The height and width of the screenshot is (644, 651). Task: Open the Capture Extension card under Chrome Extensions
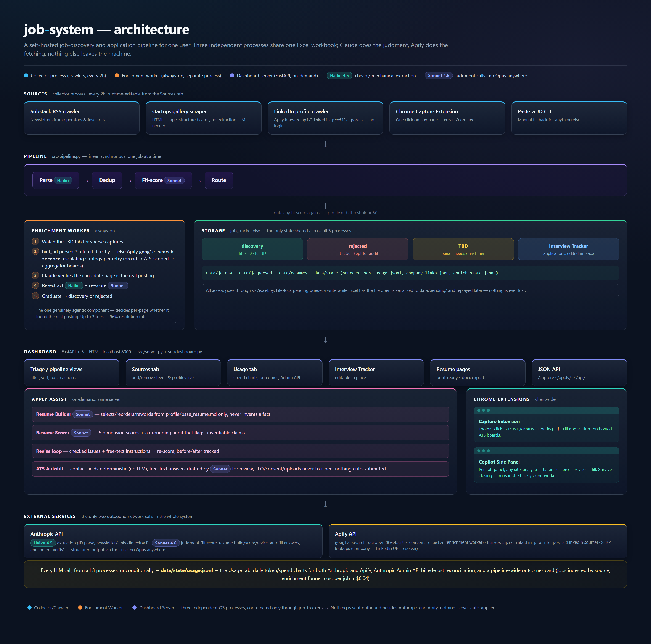546,424
